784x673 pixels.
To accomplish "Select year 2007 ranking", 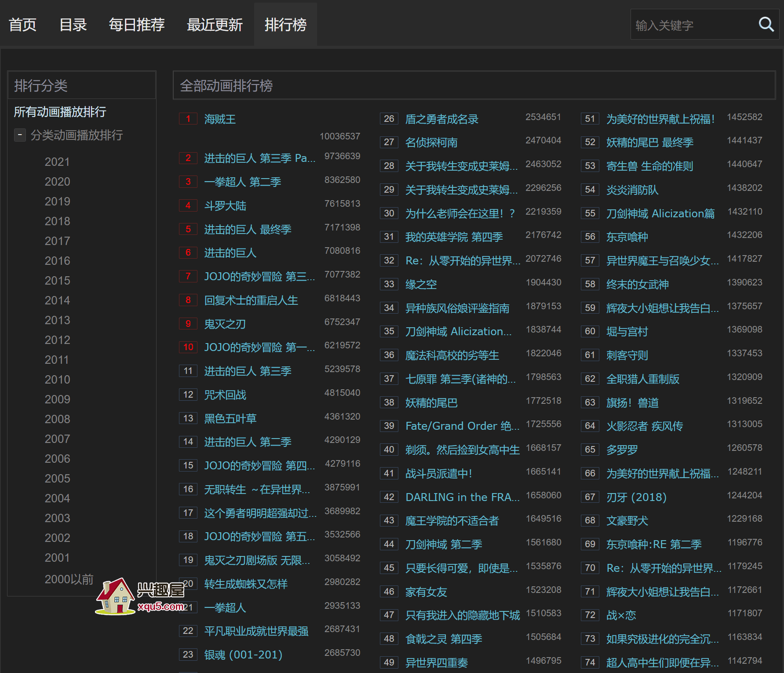I will click(x=57, y=439).
